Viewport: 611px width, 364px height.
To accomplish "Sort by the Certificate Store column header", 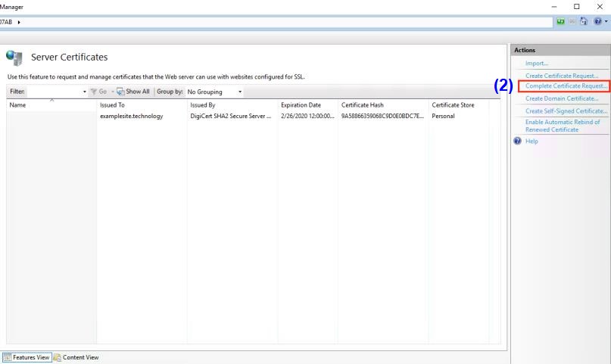I will click(x=459, y=105).
